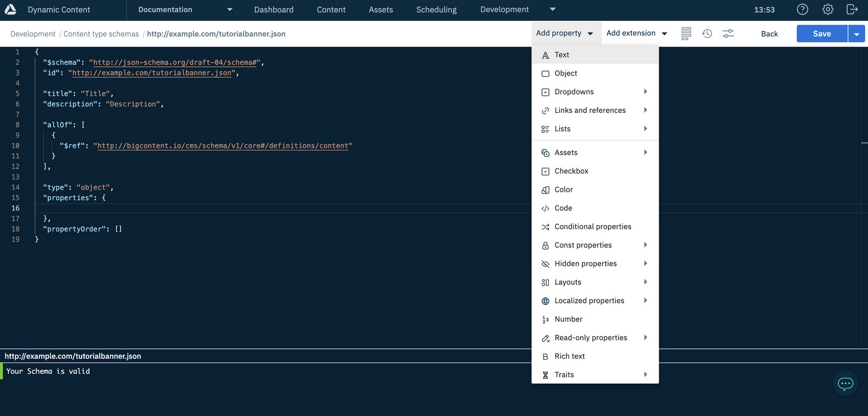Click the Read-only properties pencil icon
Screen dimensions: 868x416
coord(545,338)
